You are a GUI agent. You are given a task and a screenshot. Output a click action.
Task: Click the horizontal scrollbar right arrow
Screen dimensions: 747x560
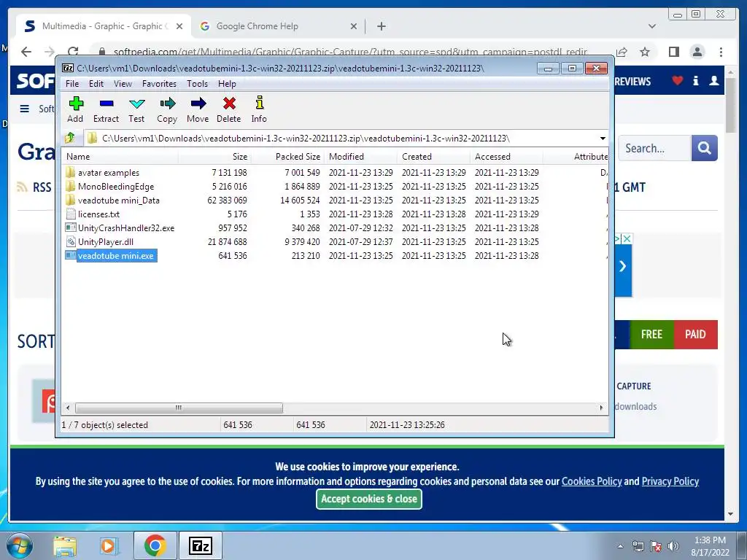pyautogui.click(x=601, y=408)
